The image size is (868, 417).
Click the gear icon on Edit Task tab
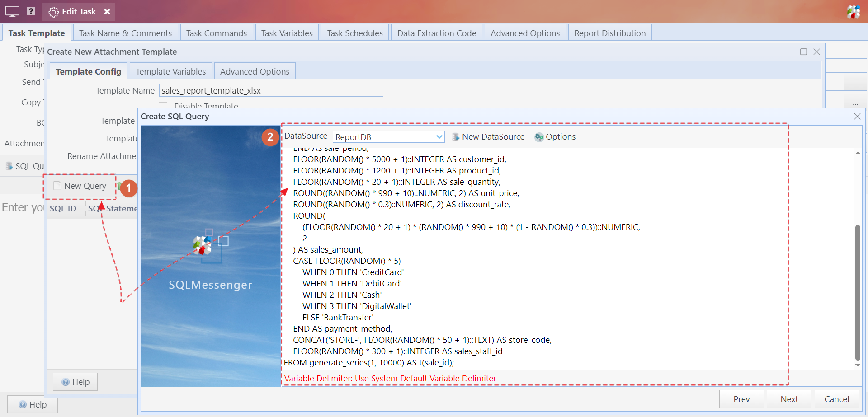[53, 12]
